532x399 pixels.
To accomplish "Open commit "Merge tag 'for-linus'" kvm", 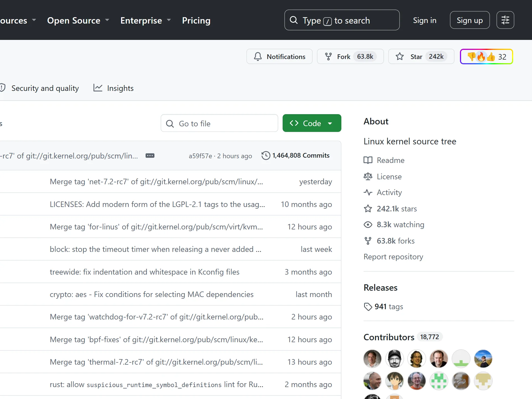I will pyautogui.click(x=156, y=227).
